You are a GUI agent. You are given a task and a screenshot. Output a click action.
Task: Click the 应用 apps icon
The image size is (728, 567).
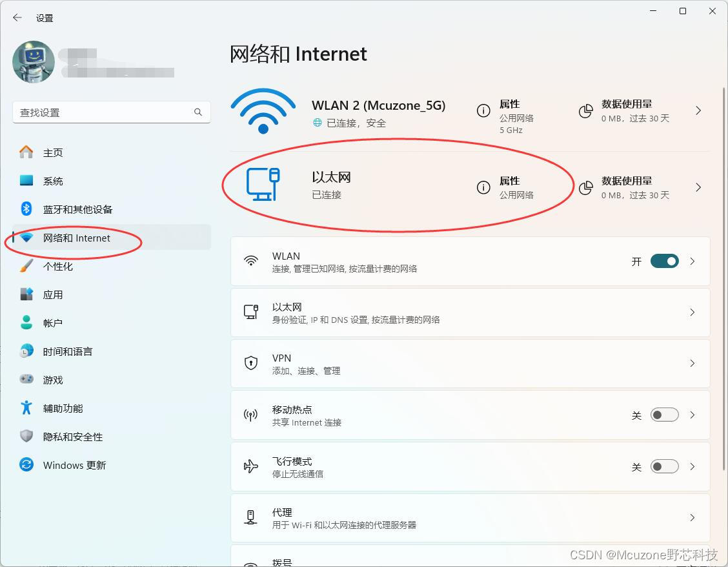26,294
